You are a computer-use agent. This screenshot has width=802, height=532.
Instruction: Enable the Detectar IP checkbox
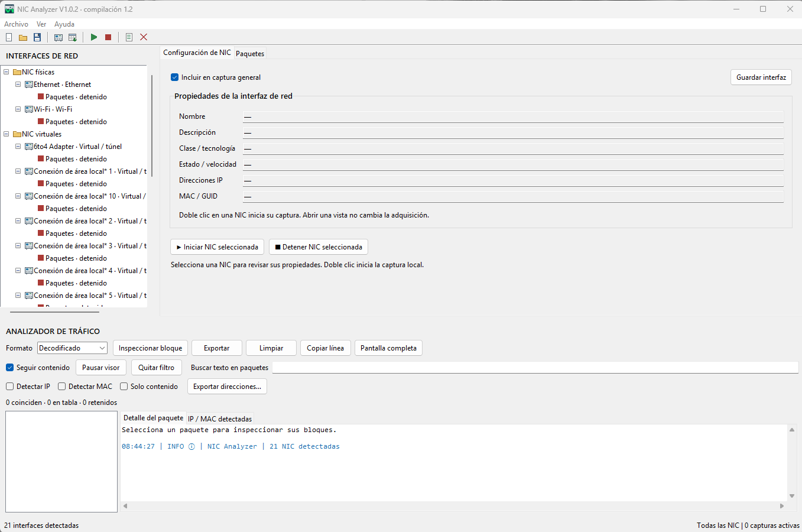(x=9, y=387)
